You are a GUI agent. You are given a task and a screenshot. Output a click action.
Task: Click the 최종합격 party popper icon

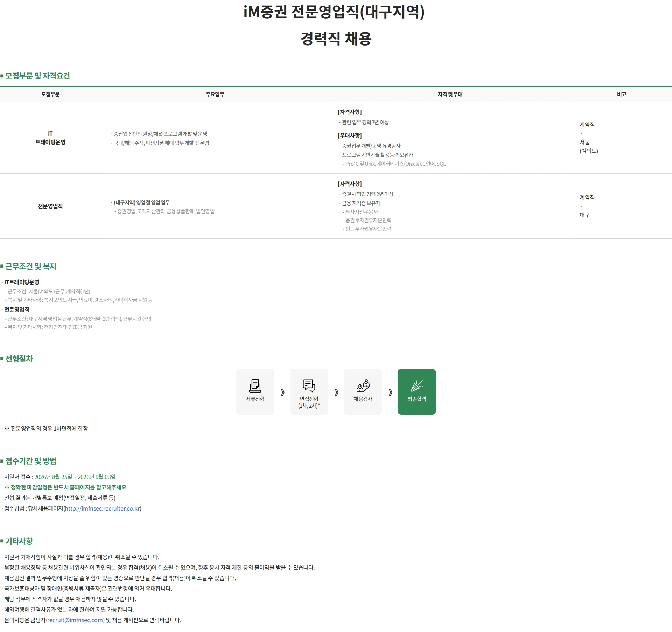pos(417,386)
